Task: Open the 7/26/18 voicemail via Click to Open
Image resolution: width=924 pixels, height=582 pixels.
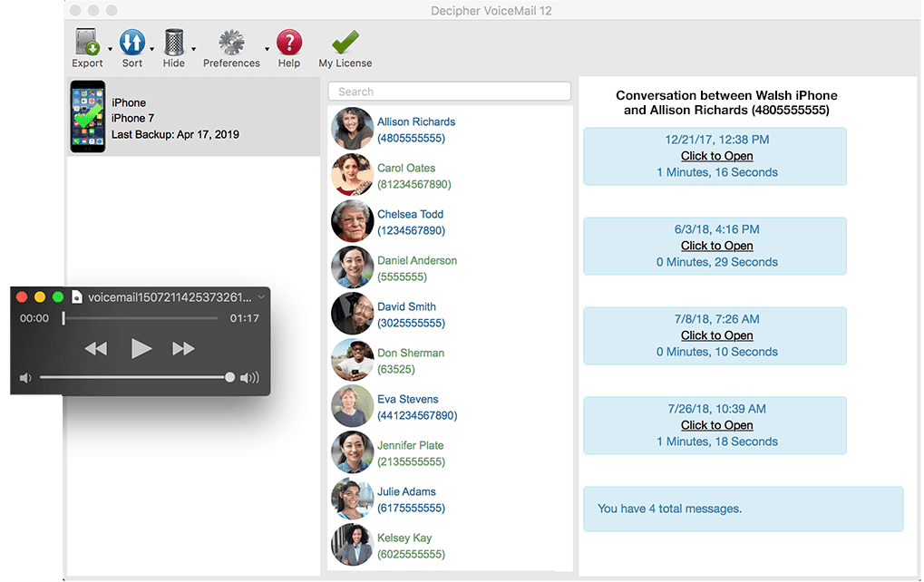Action: coord(716,424)
